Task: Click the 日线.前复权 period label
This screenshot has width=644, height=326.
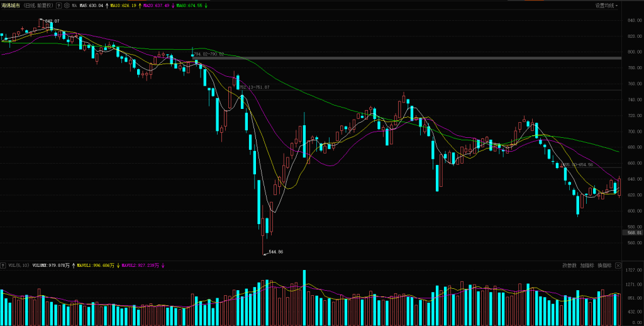Action: (x=38, y=6)
